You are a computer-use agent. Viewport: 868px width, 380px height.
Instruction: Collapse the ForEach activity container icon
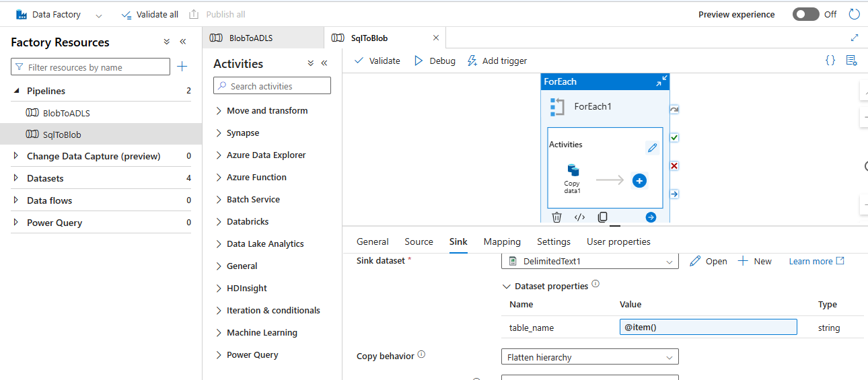coord(662,81)
